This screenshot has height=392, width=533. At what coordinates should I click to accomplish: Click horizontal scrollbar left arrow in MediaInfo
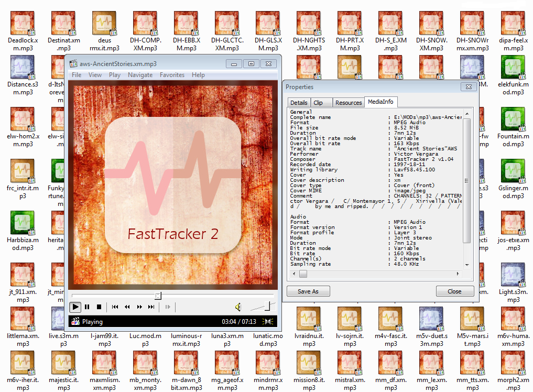(294, 274)
